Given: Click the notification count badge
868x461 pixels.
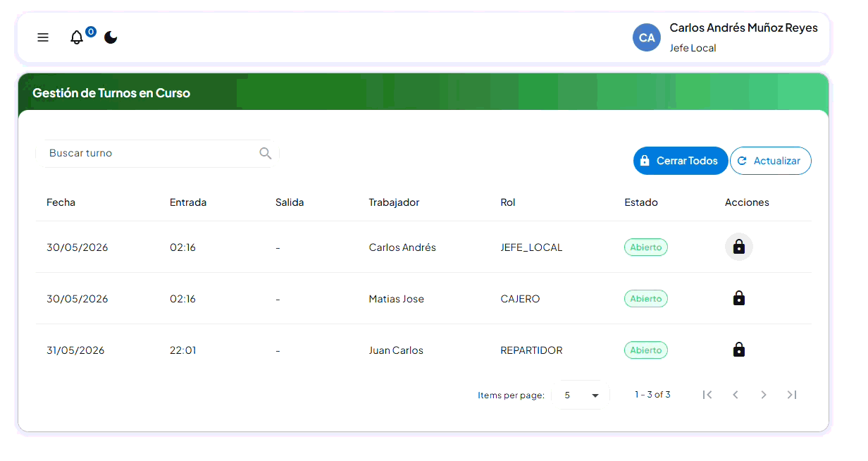Looking at the screenshot, I should tap(91, 32).
